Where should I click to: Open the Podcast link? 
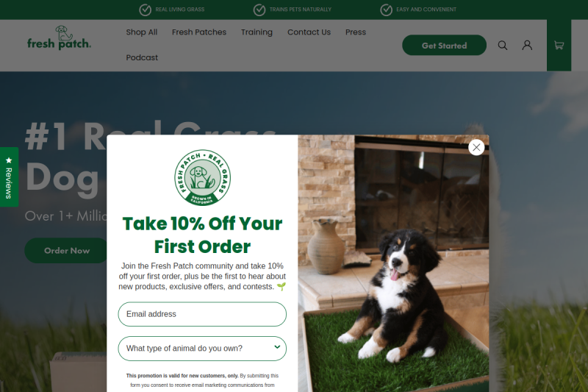142,58
